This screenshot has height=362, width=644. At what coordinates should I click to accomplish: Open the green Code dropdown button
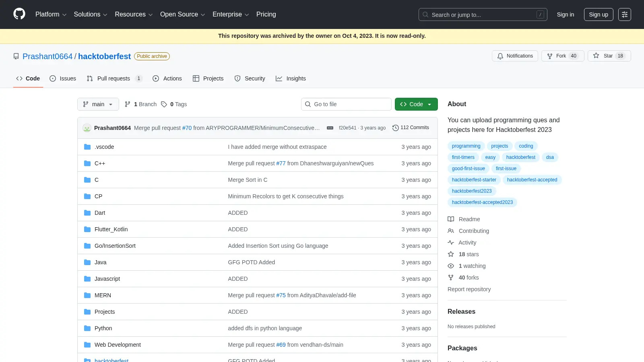[416, 104]
